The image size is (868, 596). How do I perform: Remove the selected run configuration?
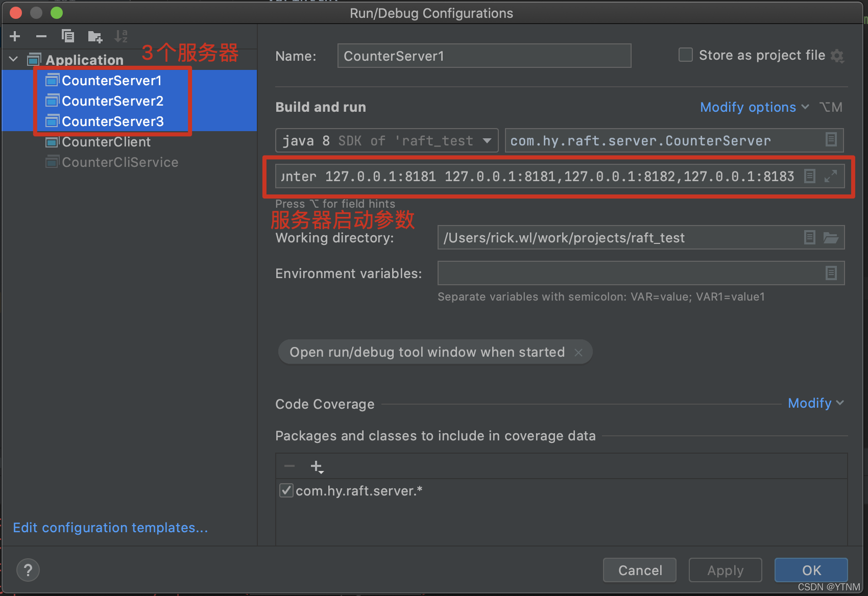41,36
